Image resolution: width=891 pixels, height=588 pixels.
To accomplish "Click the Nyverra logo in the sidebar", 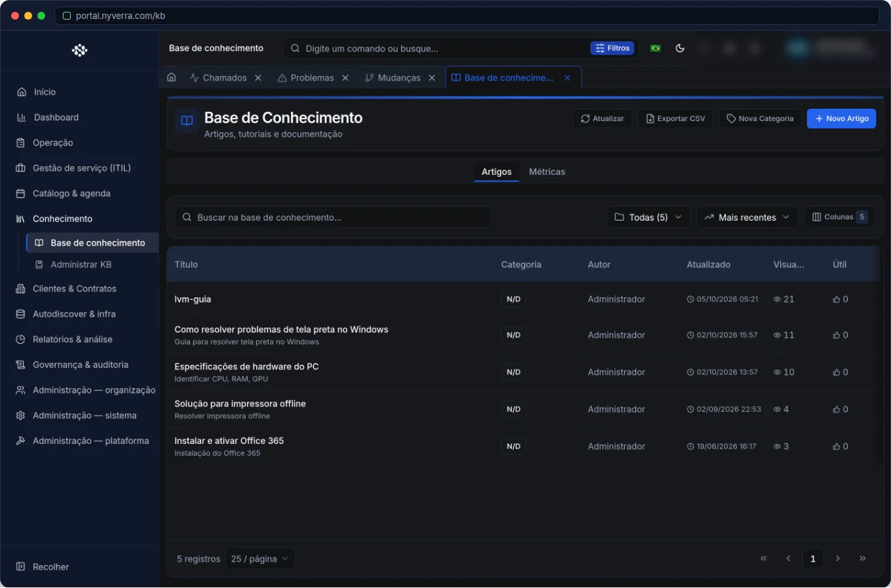I will coord(79,50).
